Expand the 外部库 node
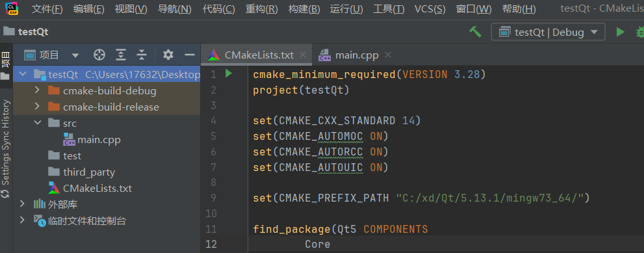Image resolution: width=644 pixels, height=253 pixels. click(x=23, y=204)
